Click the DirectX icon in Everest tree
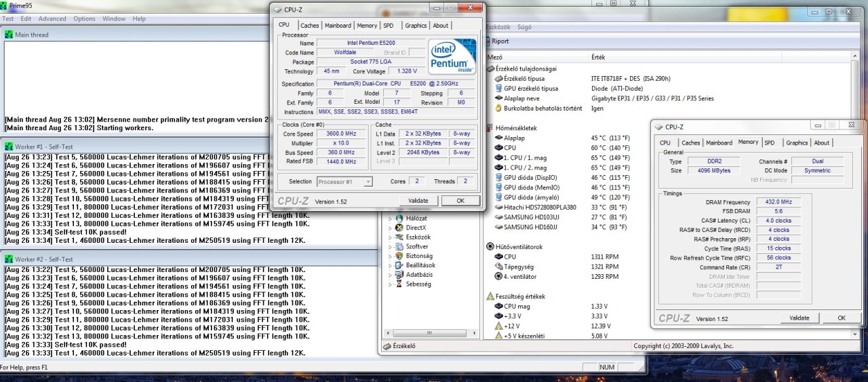Image resolution: width=868 pixels, height=382 pixels. point(399,227)
